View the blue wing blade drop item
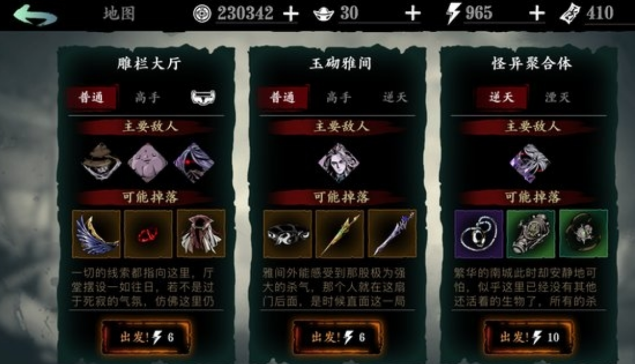 tap(96, 234)
